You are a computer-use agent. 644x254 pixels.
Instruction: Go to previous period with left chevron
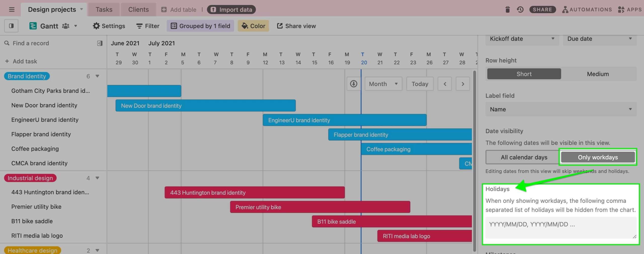point(445,84)
